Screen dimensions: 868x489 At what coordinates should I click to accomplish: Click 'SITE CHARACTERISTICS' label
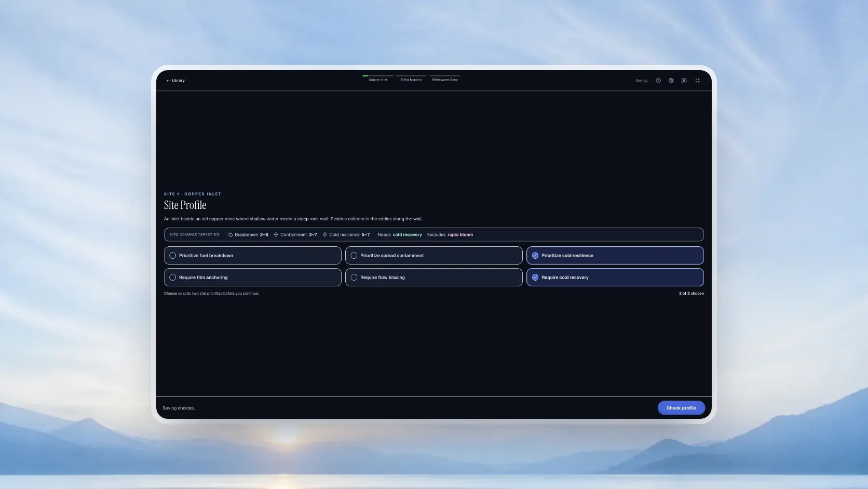[194, 235]
